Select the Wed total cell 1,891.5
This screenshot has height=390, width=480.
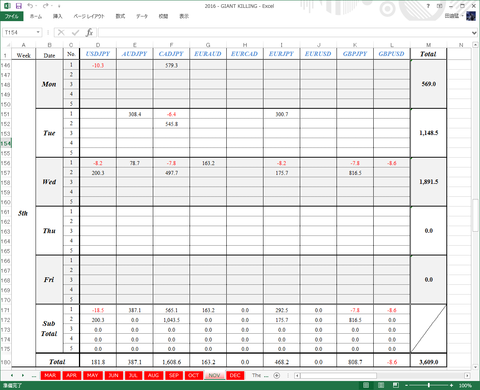pyautogui.click(x=429, y=182)
